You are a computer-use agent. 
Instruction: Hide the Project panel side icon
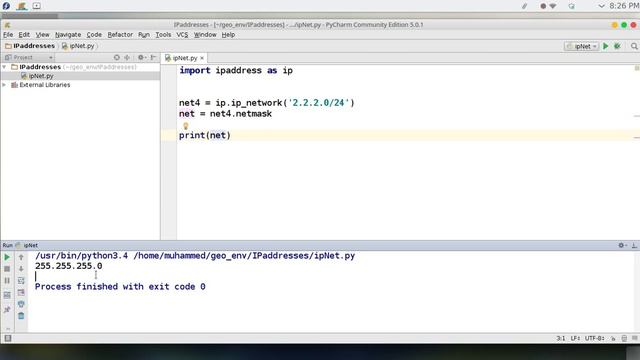153,58
